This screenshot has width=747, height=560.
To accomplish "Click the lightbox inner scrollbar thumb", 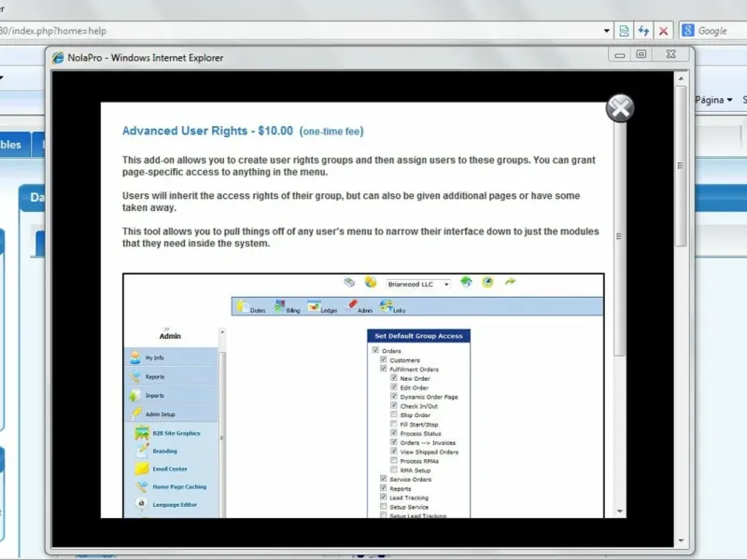I will pyautogui.click(x=619, y=236).
